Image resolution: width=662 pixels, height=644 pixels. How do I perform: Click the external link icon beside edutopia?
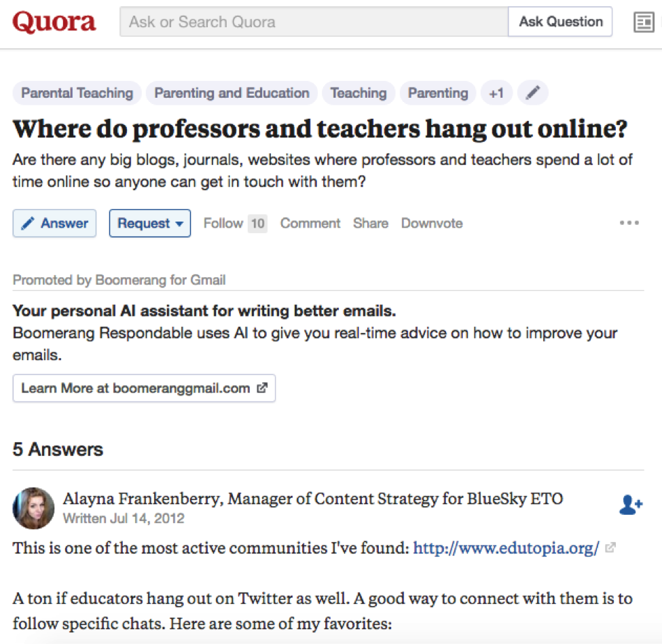(610, 548)
